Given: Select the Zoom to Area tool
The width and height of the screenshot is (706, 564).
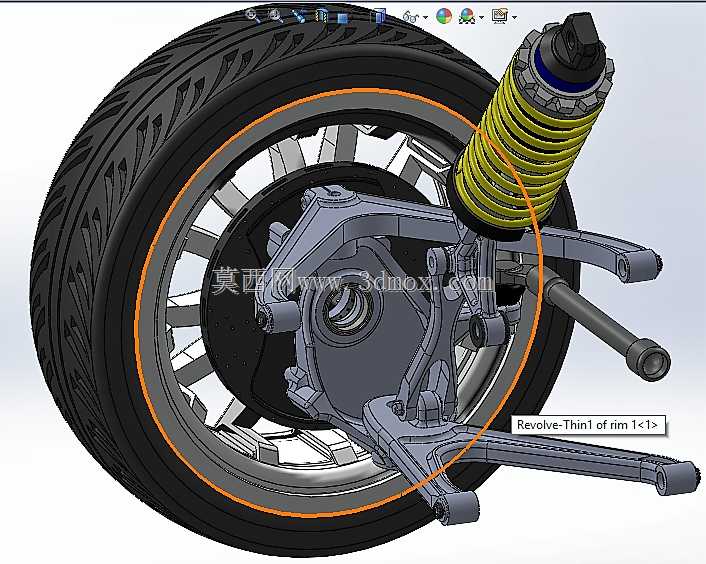Looking at the screenshot, I should [275, 16].
